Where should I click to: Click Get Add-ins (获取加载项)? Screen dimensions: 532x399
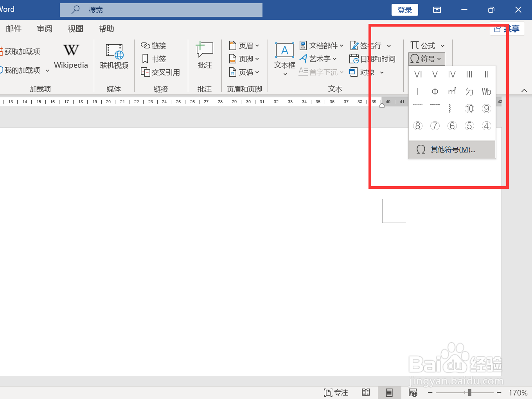tap(20, 52)
